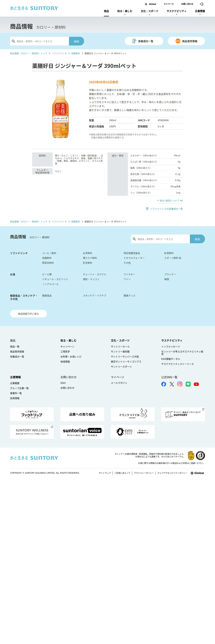
Task: Open お茶飲料 category link
Action: point(88,253)
